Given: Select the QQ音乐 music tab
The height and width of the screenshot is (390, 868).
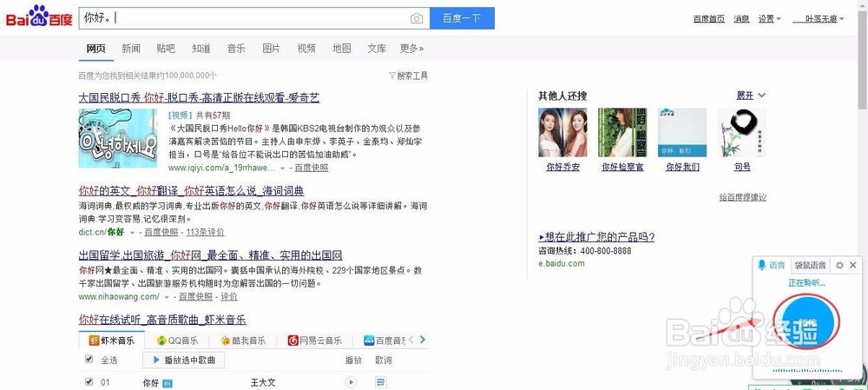Looking at the screenshot, I should point(177,340).
